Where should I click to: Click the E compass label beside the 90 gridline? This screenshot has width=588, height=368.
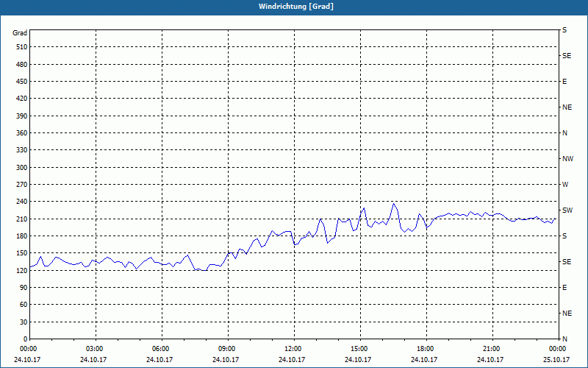pos(564,288)
